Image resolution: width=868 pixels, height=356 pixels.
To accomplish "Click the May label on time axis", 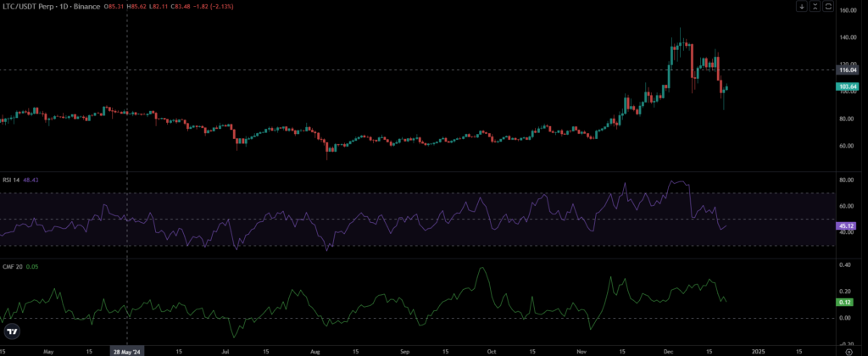I will pos(48,352).
